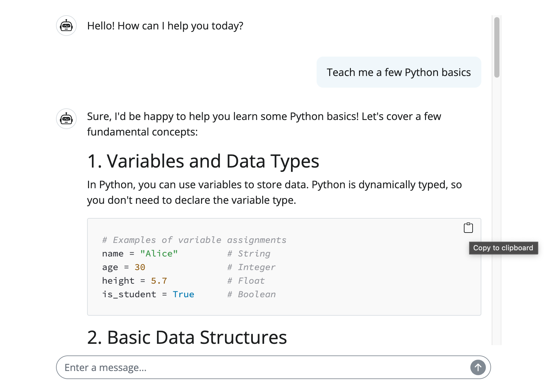The width and height of the screenshot is (560, 392).
Task: Click the clipboard icon in the code snippet corner
Action: tap(468, 228)
